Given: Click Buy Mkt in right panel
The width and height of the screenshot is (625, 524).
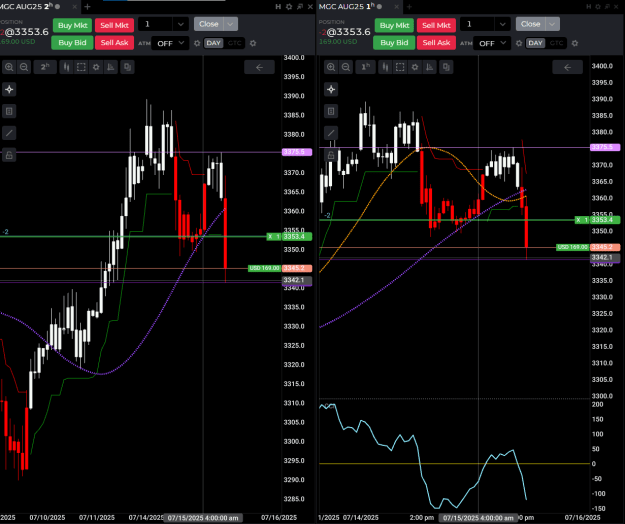Looking at the screenshot, I should click(x=394, y=25).
